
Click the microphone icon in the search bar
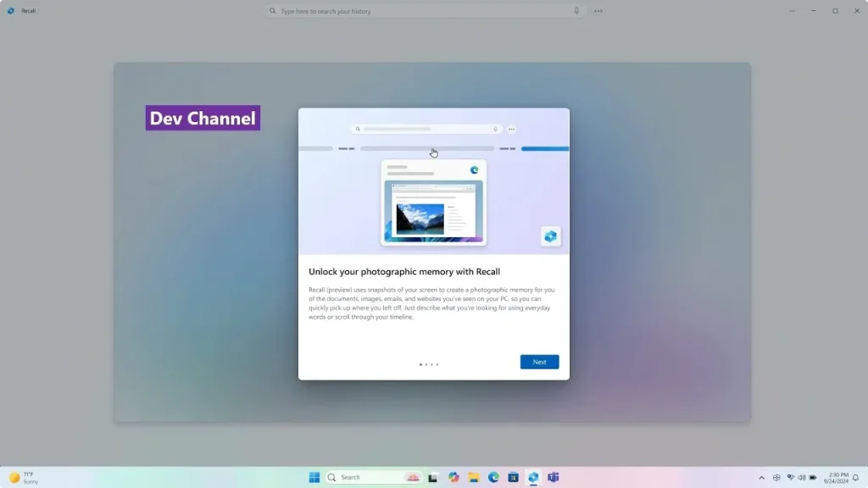576,11
